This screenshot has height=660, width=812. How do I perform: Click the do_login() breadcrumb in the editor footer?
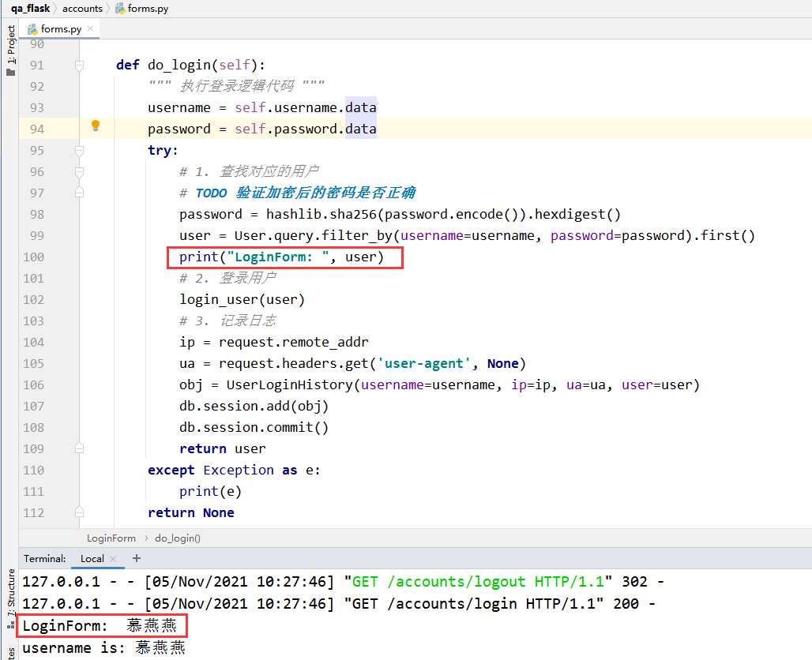[178, 538]
